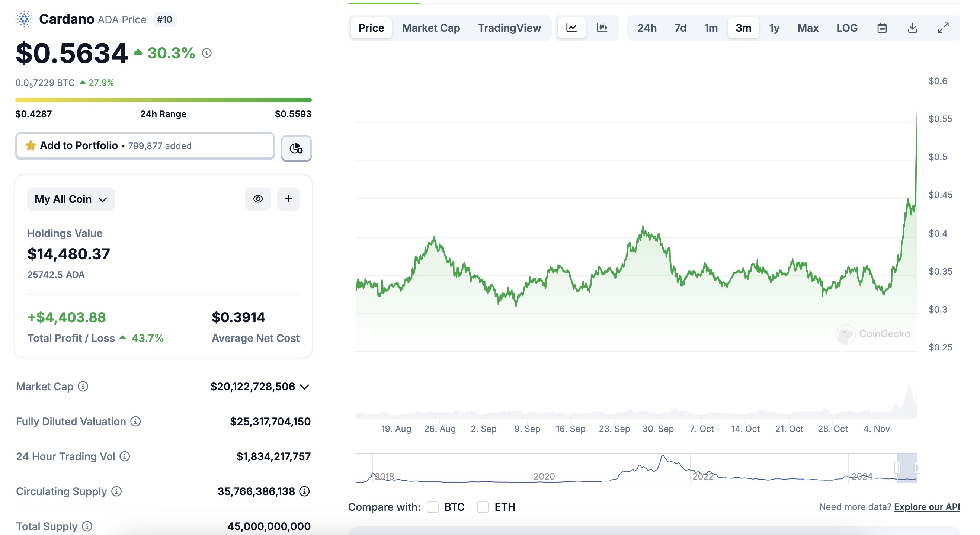This screenshot has width=980, height=535.
Task: Toggle LOG scale on chart
Action: [x=847, y=28]
